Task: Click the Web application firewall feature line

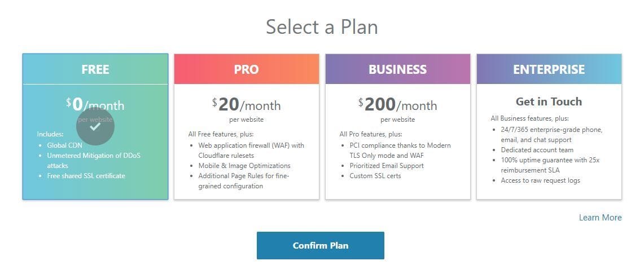Action: pos(251,145)
